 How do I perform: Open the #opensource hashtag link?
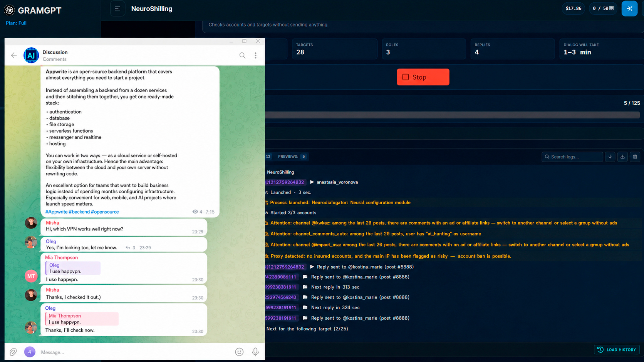pyautogui.click(x=105, y=212)
